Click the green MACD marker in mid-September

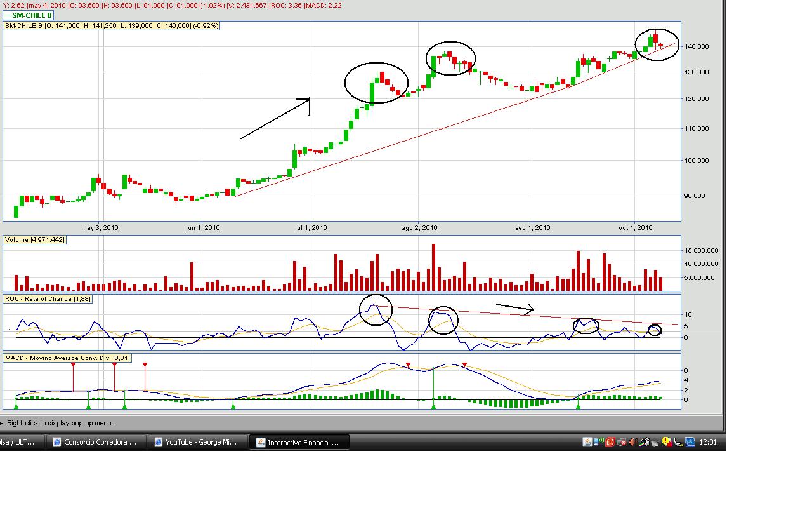coord(578,406)
